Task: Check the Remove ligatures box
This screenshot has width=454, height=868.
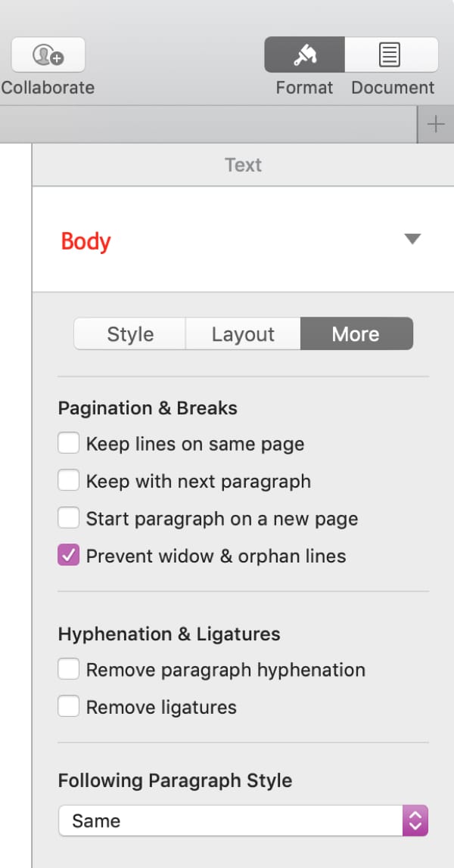Action: coord(69,707)
